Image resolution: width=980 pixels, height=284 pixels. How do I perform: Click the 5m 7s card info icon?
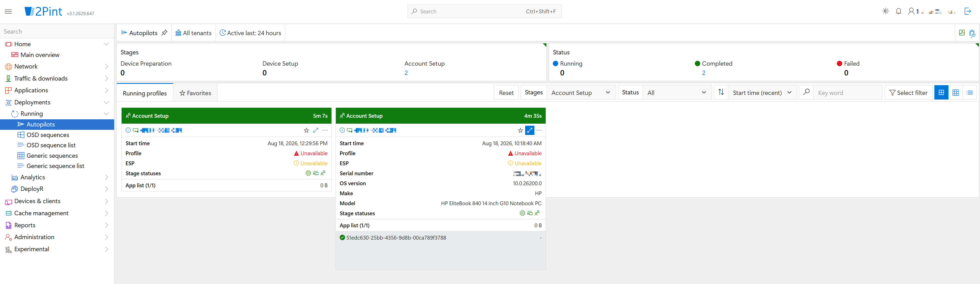[x=128, y=130]
